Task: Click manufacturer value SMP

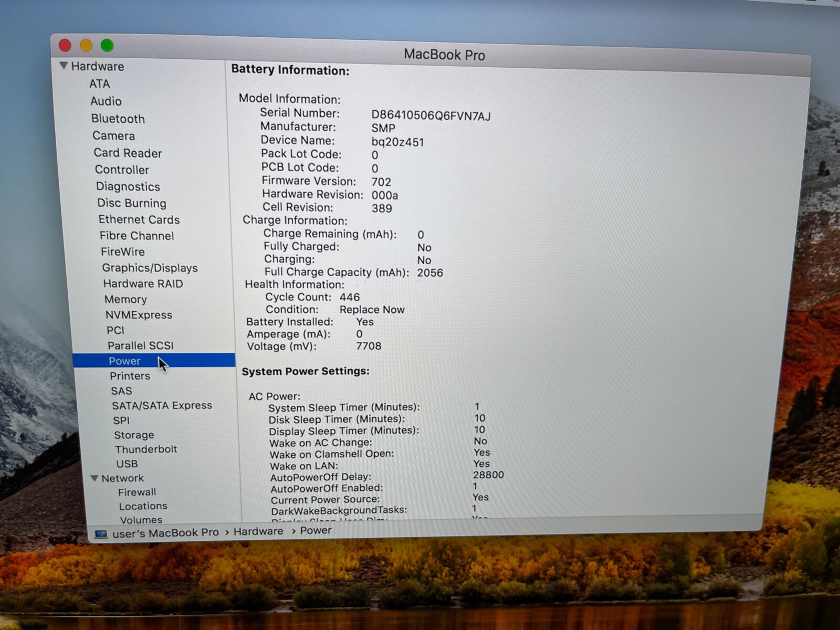Action: [383, 129]
